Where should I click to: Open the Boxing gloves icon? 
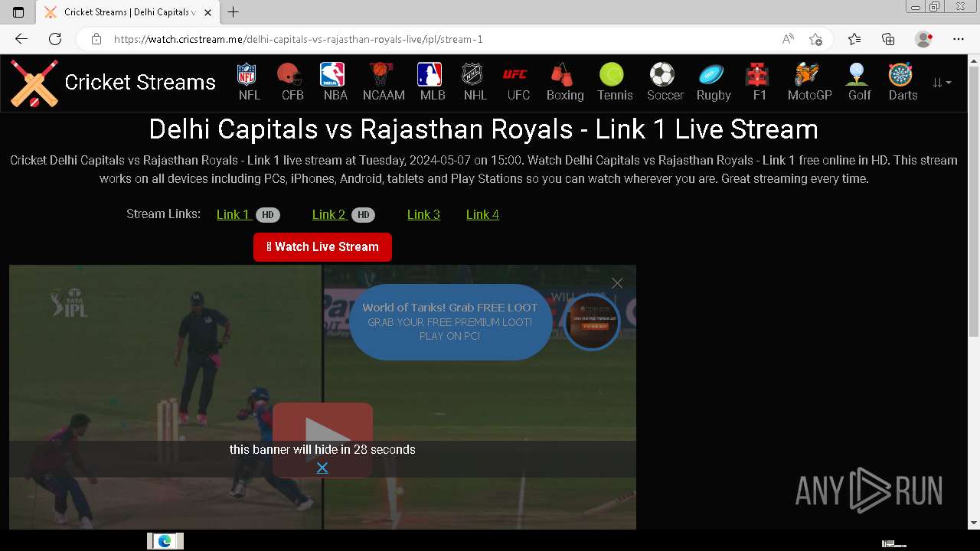[562, 74]
